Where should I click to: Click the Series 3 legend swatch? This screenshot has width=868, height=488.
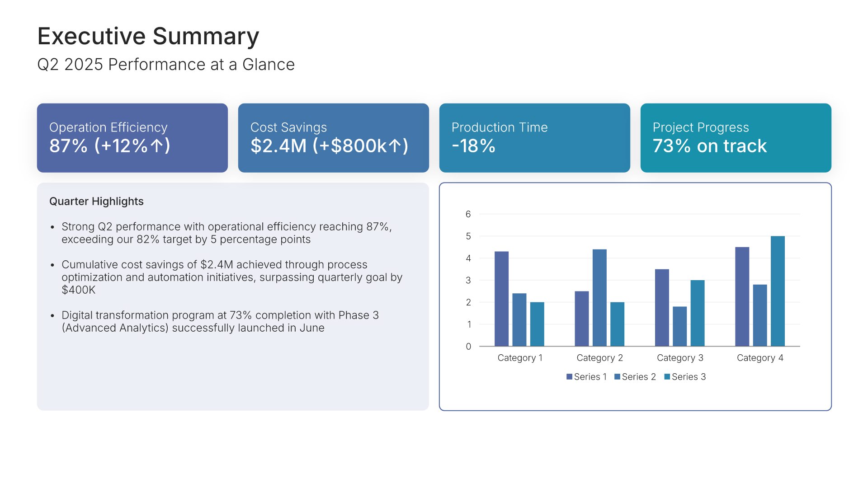click(667, 377)
